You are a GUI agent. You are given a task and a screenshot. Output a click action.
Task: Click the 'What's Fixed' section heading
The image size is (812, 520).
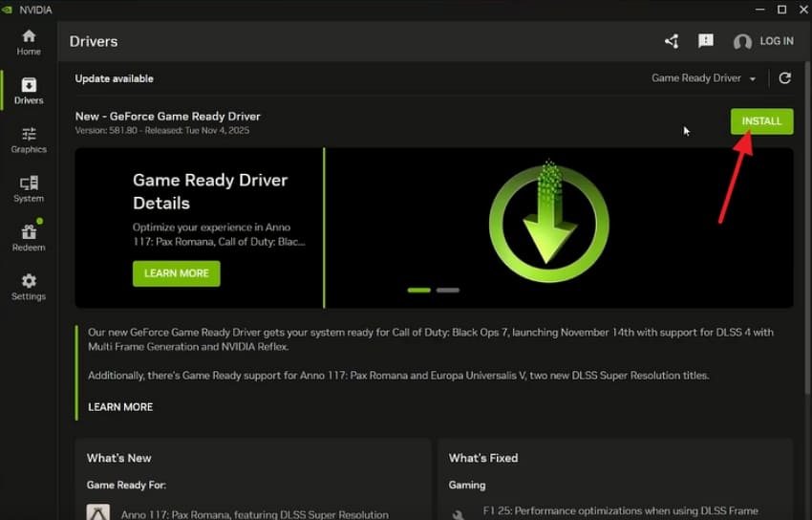pos(483,458)
